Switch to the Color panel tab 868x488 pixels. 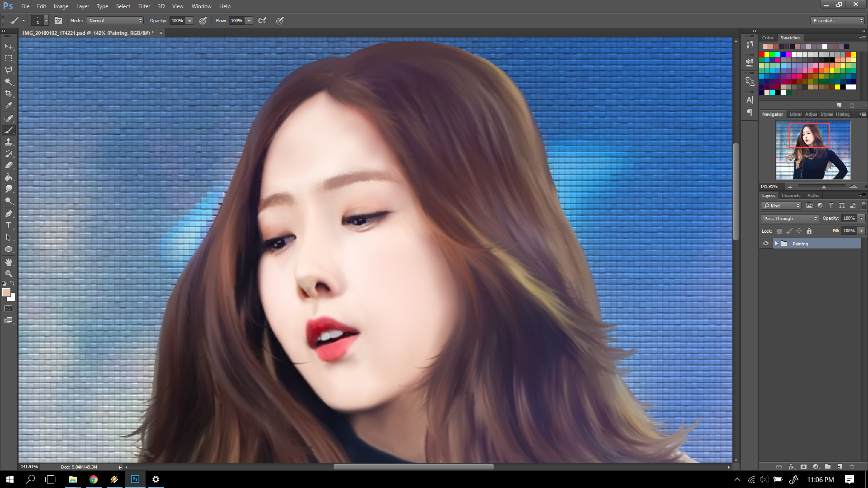[x=768, y=38]
